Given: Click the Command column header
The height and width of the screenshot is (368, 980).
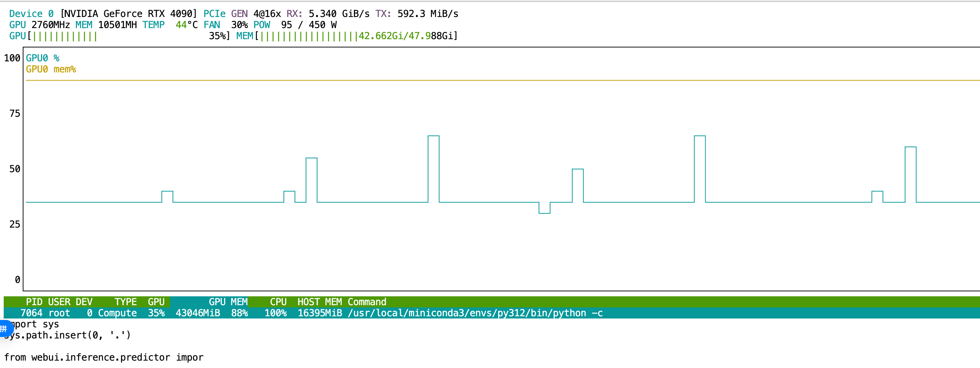Looking at the screenshot, I should [x=367, y=302].
